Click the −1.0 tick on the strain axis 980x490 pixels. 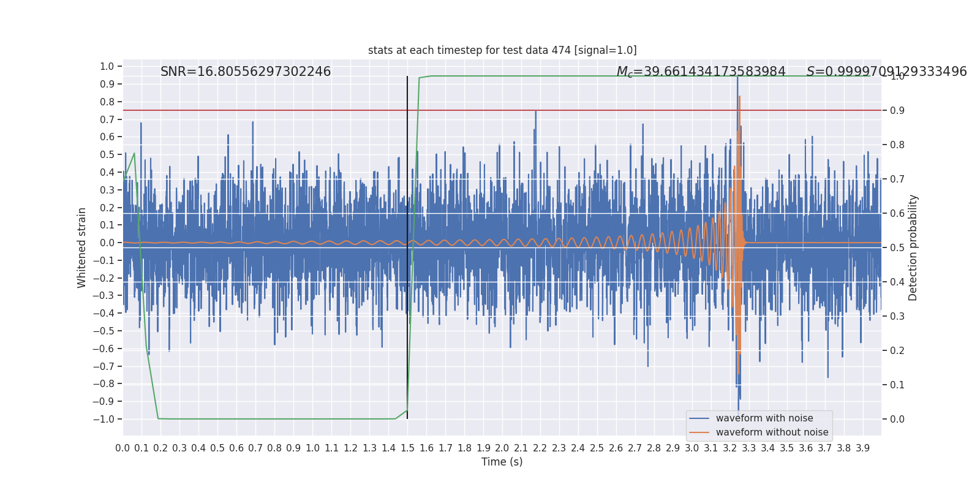point(104,419)
